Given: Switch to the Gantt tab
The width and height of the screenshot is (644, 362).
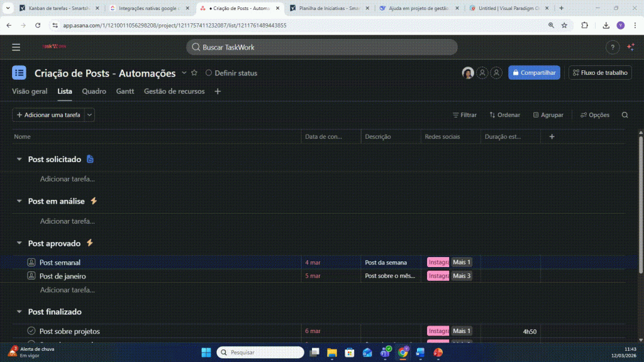Looking at the screenshot, I should (125, 91).
